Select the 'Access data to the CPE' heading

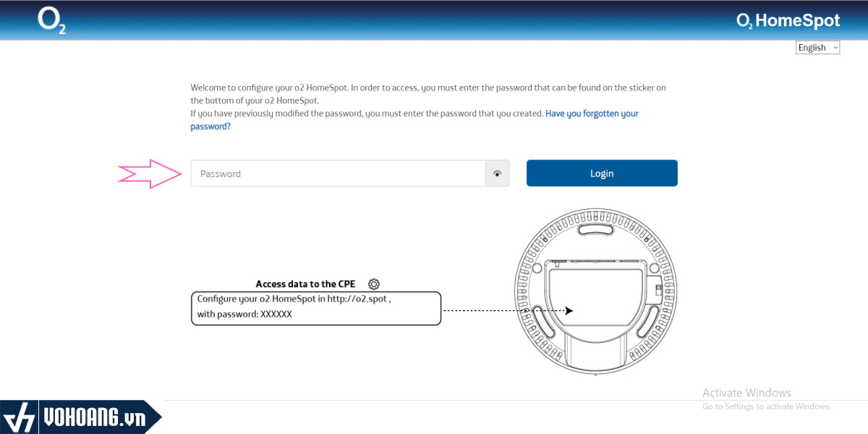(x=305, y=284)
